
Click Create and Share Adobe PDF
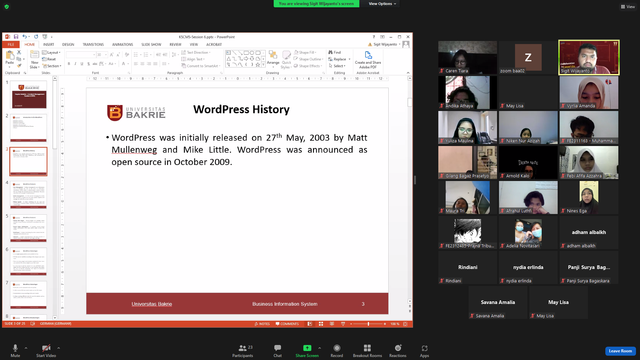coord(368,60)
